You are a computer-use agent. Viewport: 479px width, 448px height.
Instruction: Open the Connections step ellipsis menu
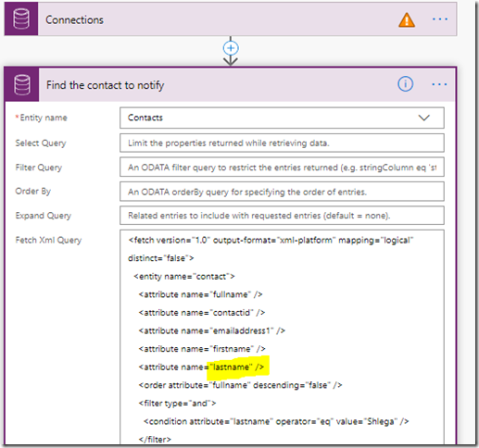click(x=440, y=19)
